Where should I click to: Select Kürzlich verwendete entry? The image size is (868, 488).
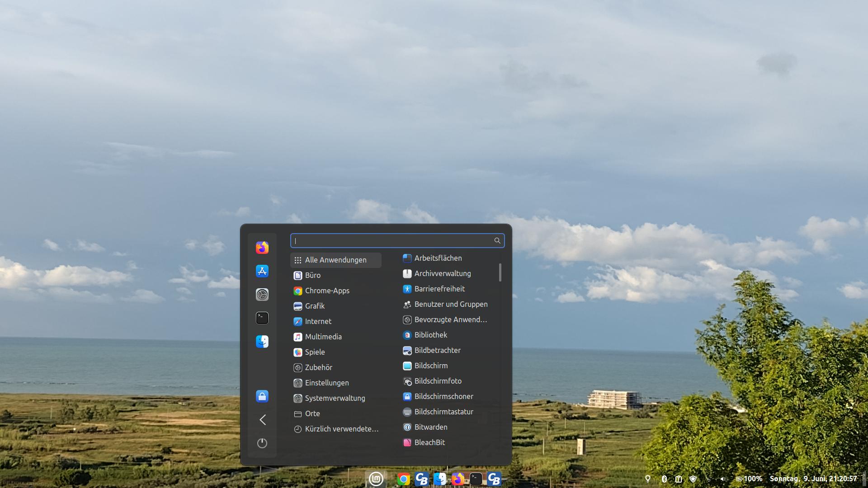click(x=341, y=429)
